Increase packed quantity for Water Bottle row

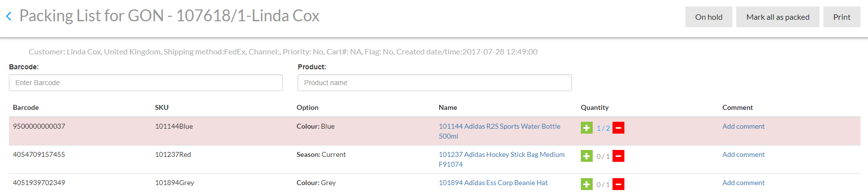(x=587, y=128)
